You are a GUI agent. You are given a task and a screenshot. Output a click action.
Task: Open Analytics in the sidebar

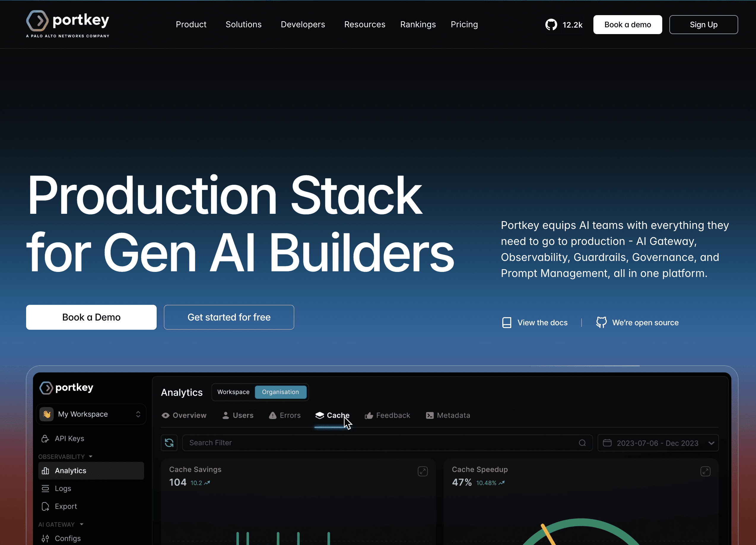pyautogui.click(x=91, y=471)
